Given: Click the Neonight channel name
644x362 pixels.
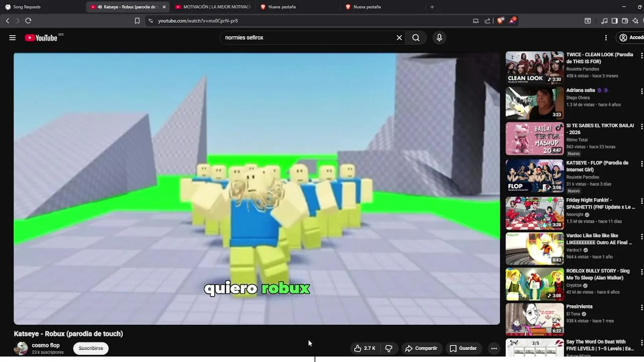Looking at the screenshot, I should tap(575, 214).
